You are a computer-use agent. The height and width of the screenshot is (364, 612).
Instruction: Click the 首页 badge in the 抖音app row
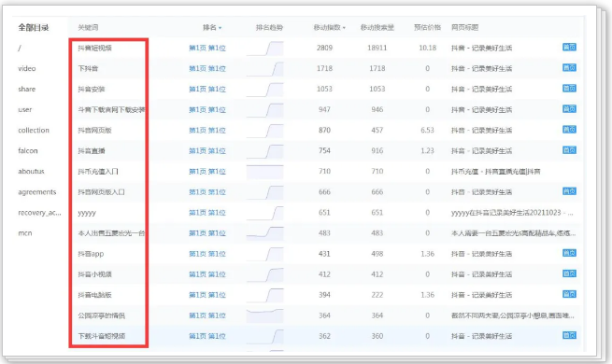point(569,253)
